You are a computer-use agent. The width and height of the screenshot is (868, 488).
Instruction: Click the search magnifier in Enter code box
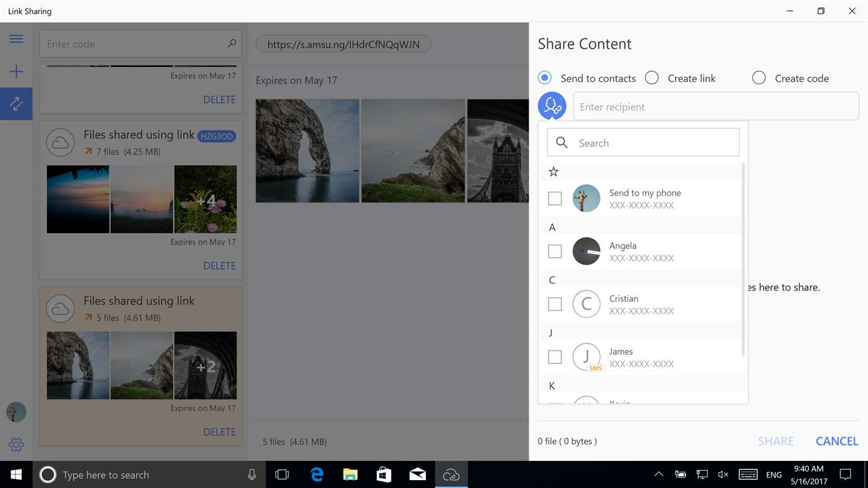(x=232, y=43)
